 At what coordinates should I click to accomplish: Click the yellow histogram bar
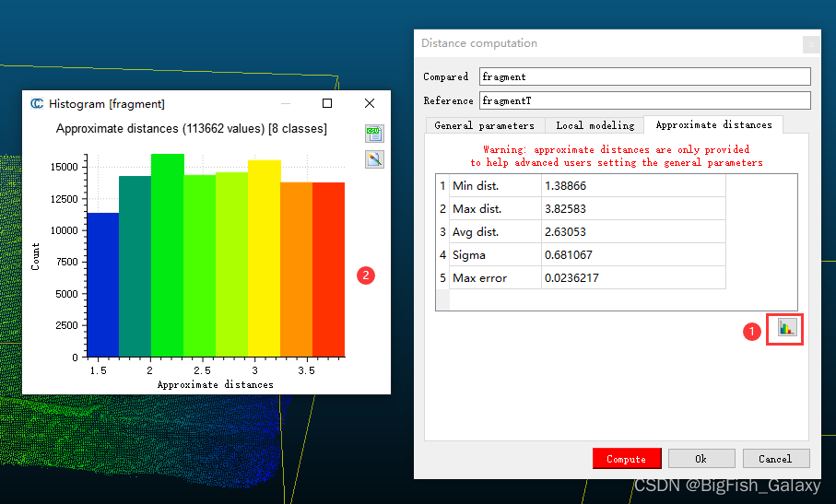pyautogui.click(x=265, y=258)
